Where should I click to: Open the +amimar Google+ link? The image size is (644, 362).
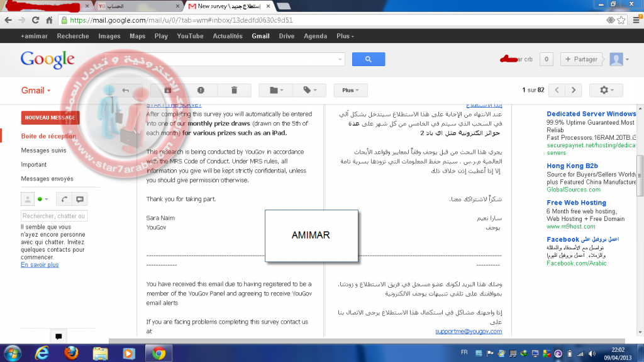pos(34,37)
